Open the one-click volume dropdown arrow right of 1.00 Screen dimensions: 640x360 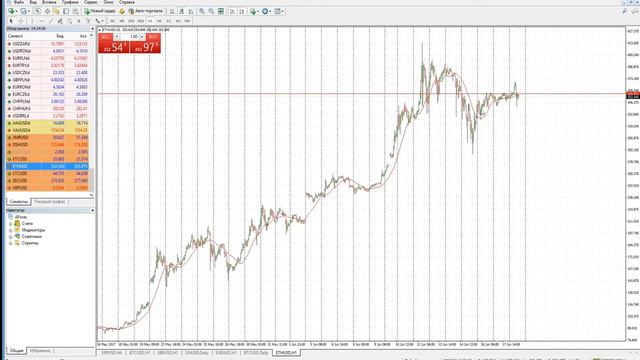(142, 37)
